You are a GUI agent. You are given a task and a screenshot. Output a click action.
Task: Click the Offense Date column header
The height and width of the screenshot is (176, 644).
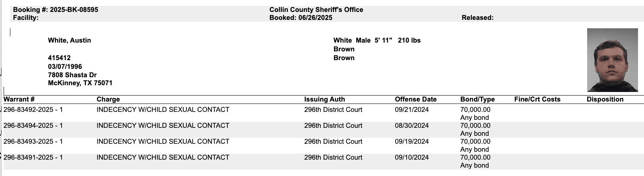[x=415, y=99]
